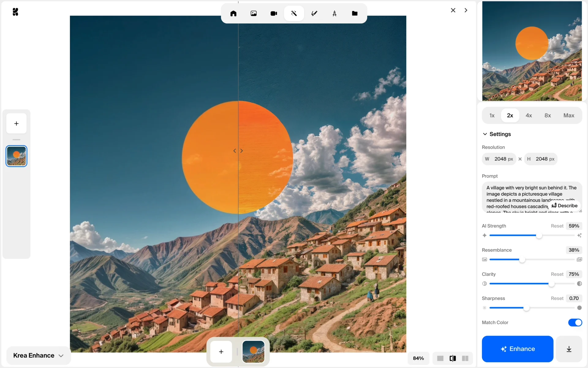Select the Image generation icon
The image size is (588, 368).
(254, 13)
